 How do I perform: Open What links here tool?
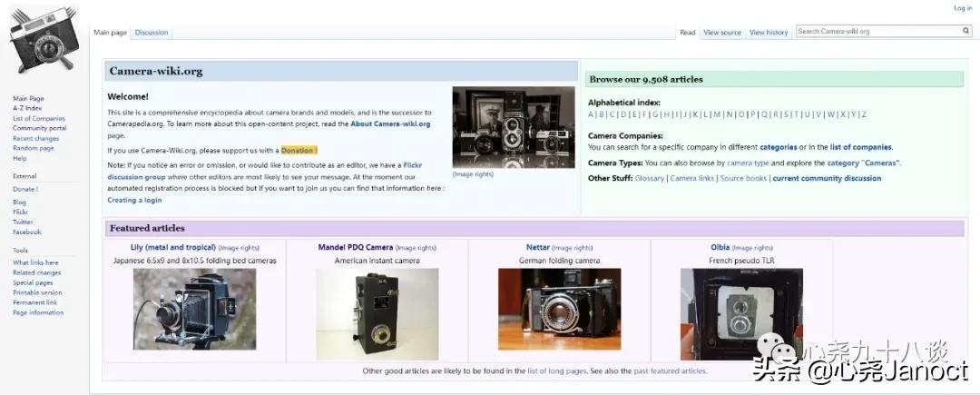click(35, 262)
